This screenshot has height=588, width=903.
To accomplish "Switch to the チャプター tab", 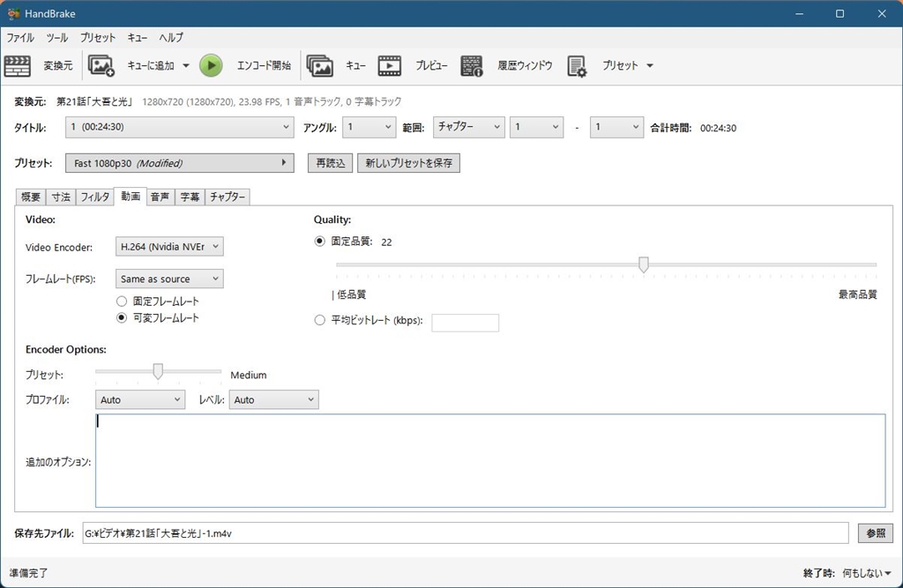I will pos(227,197).
